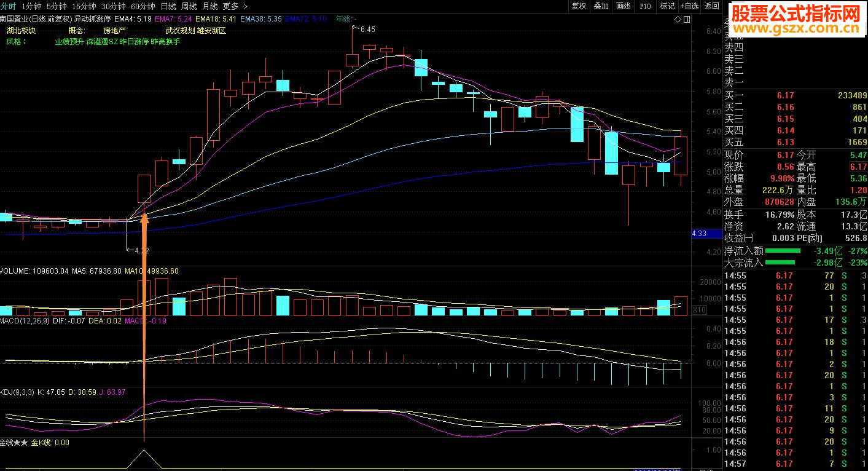Click the 4.22 low price label
This screenshot has width=868, height=471.
click(142, 250)
